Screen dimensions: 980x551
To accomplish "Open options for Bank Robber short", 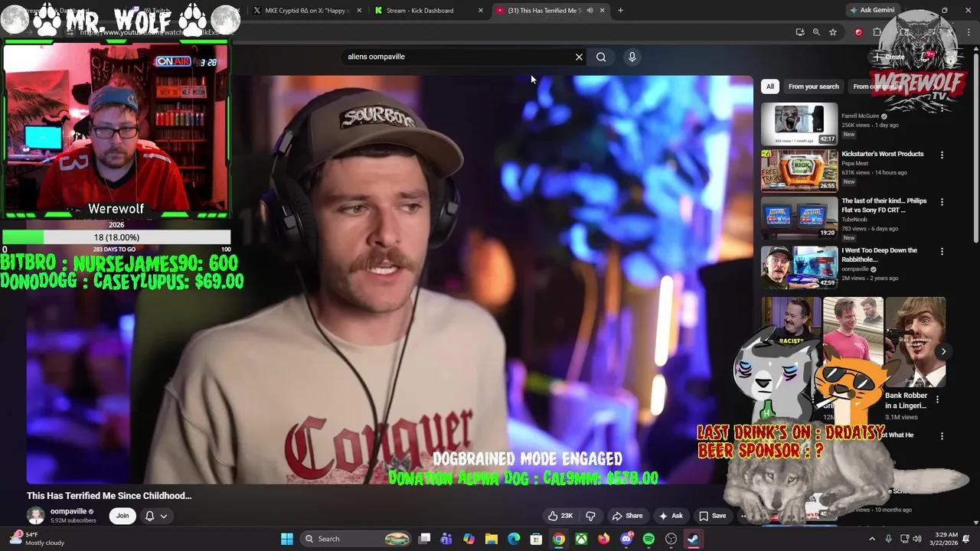I will [x=937, y=399].
